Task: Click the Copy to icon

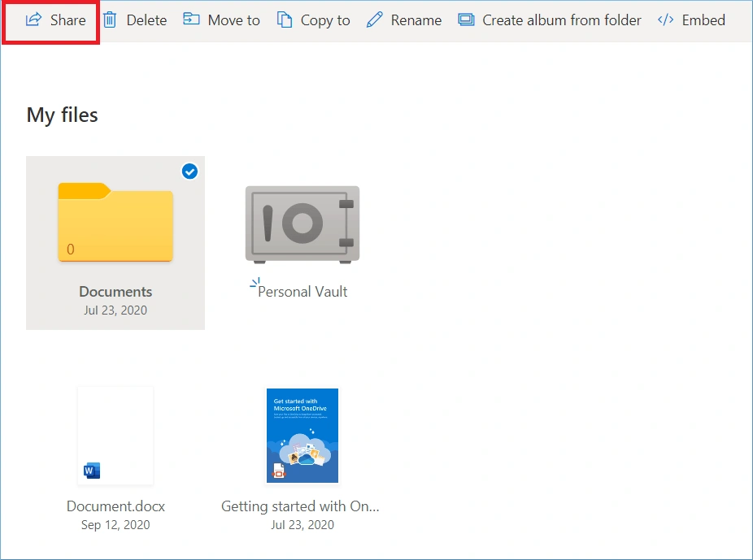Action: 286,20
